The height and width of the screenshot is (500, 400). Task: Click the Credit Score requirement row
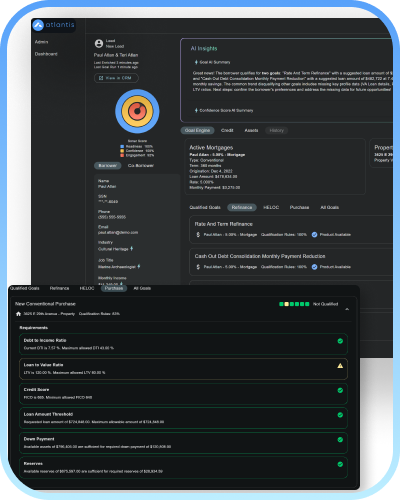pyautogui.click(x=183, y=393)
